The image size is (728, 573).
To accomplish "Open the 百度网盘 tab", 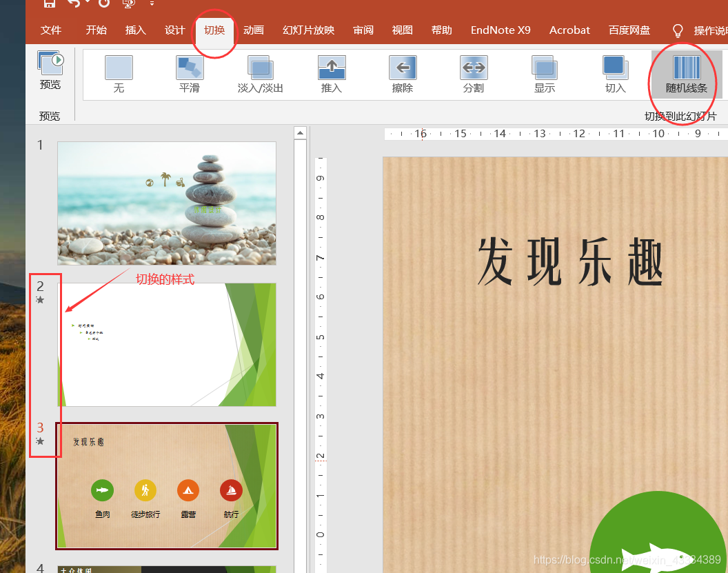I will (x=629, y=30).
